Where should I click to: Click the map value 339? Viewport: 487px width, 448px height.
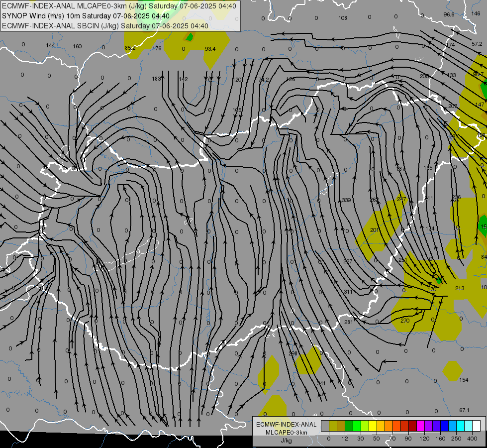[x=346, y=200]
